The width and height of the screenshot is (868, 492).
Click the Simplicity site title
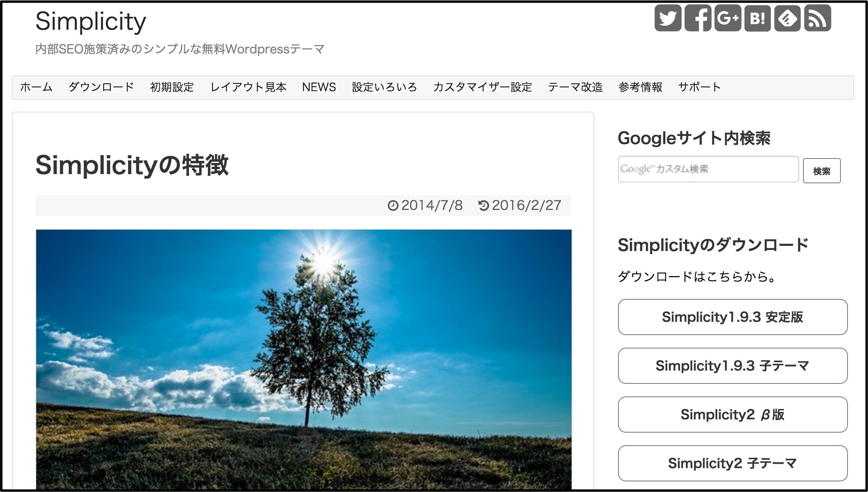tap(91, 22)
